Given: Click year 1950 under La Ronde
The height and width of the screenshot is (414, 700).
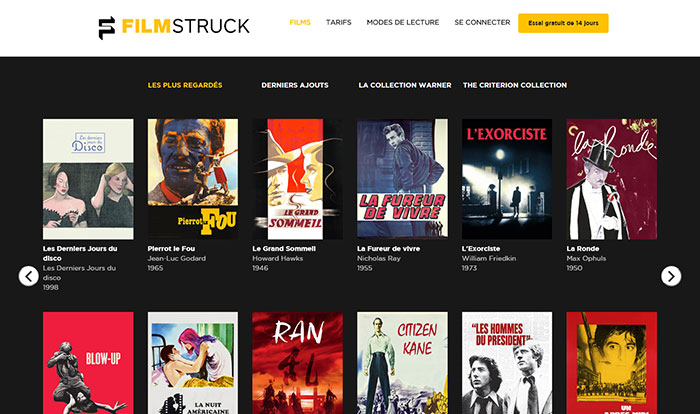Looking at the screenshot, I should [574, 268].
